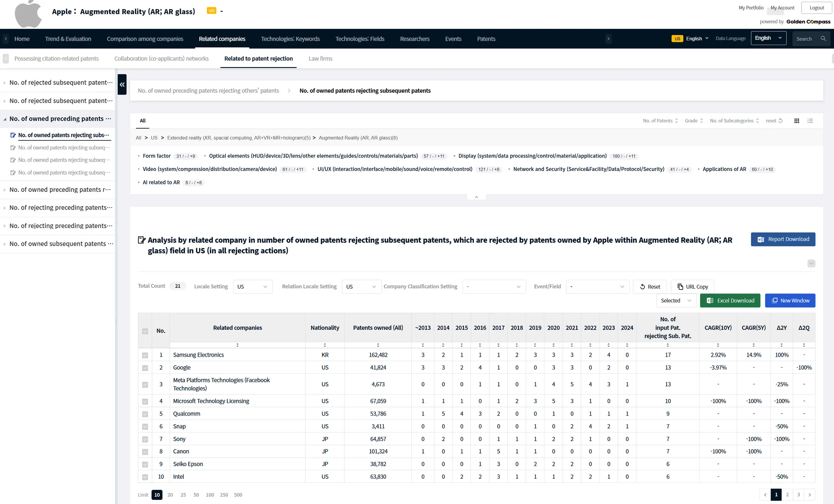Open Company Classification Setting dropdown
Screen dimensions: 834x504
pyautogui.click(x=494, y=287)
